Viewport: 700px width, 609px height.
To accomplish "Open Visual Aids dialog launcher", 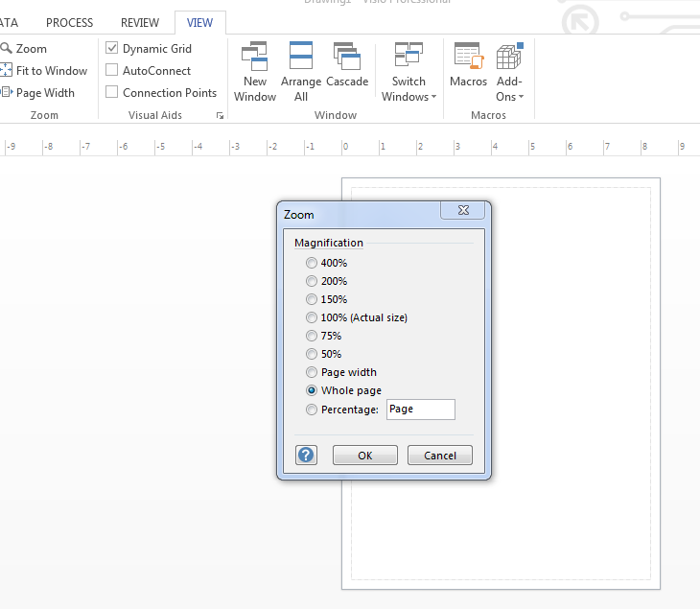I will (220, 116).
